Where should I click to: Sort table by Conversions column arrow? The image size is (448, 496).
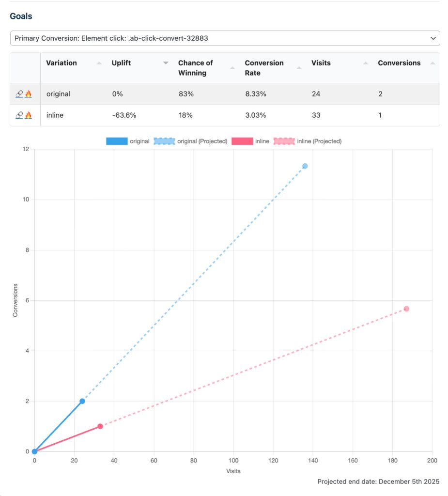click(x=433, y=63)
